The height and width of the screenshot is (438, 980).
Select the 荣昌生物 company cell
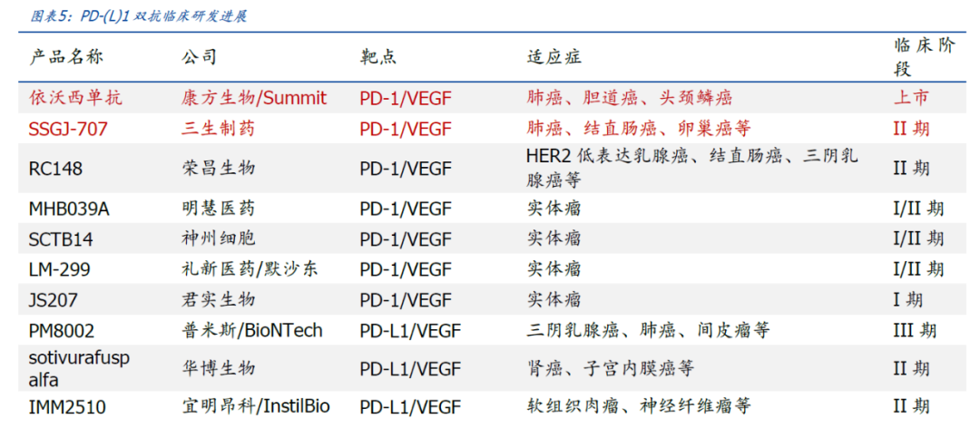[x=218, y=169]
